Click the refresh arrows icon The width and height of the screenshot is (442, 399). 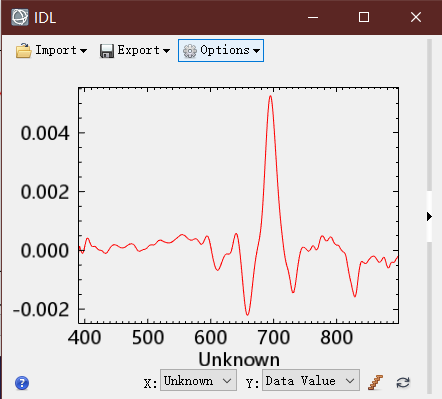(403, 382)
